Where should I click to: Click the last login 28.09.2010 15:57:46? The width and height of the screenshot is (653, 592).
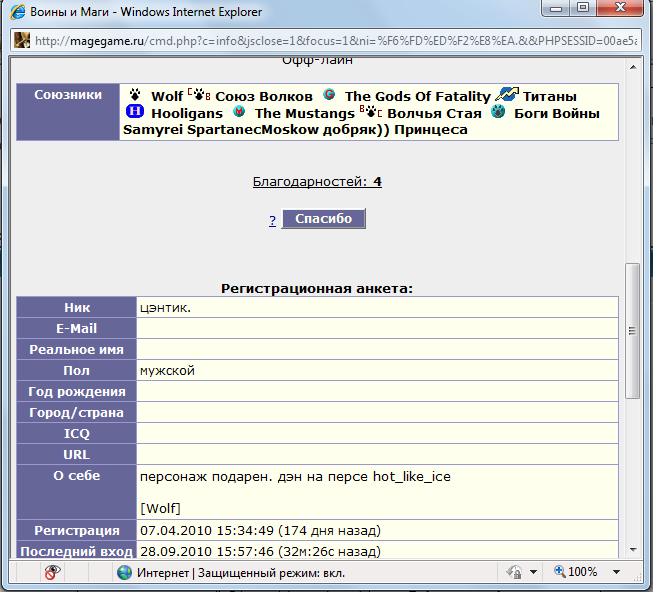[207, 551]
